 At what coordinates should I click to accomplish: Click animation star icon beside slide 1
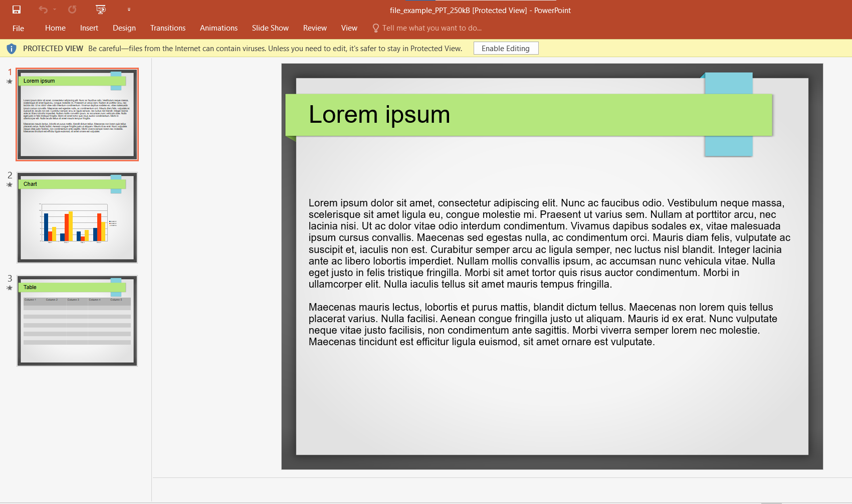[9, 82]
